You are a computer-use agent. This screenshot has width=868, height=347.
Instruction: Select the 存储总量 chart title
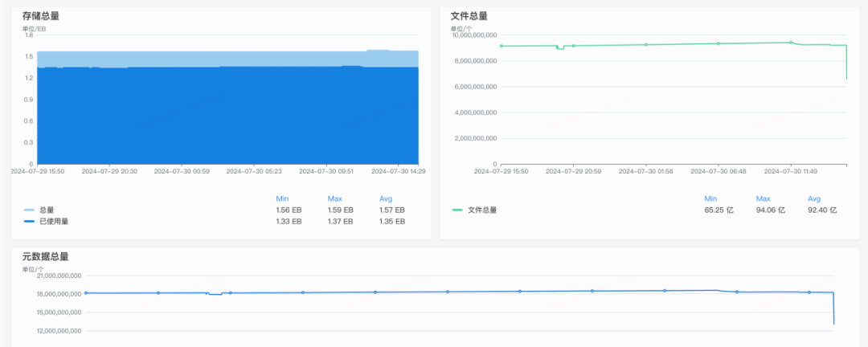coord(40,16)
